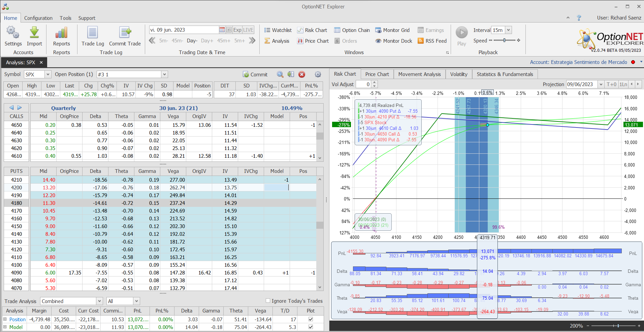Click the Commit button in Analysis toolbar
The image size is (644, 332).
[x=255, y=75]
